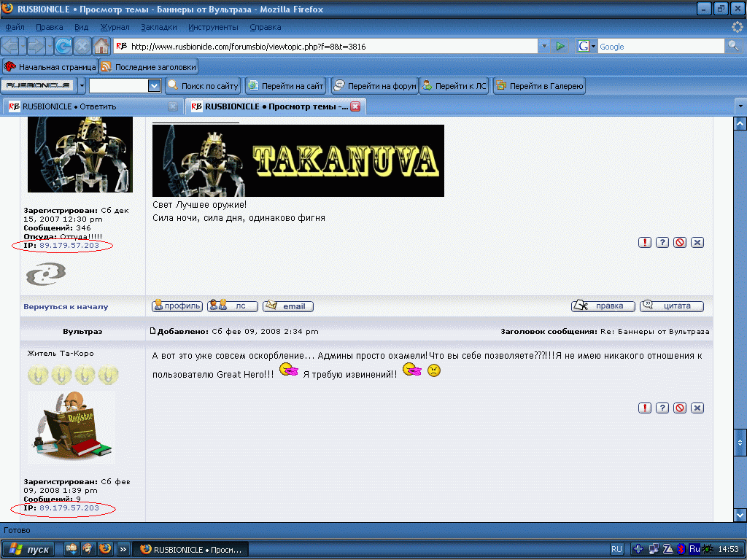The height and width of the screenshot is (560, 747).
Task: Click the Перейти на сайт toolbar button
Action: tap(286, 86)
